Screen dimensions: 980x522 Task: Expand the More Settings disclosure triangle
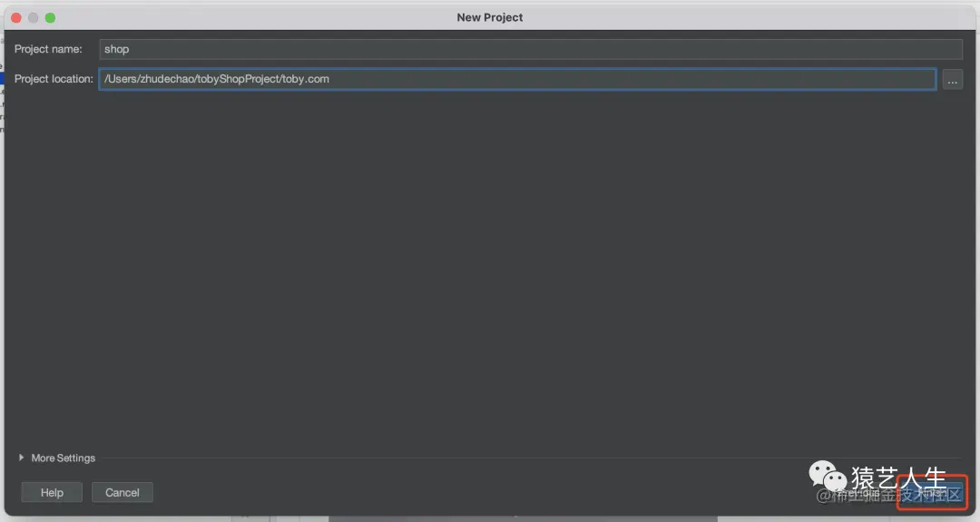pyautogui.click(x=21, y=458)
